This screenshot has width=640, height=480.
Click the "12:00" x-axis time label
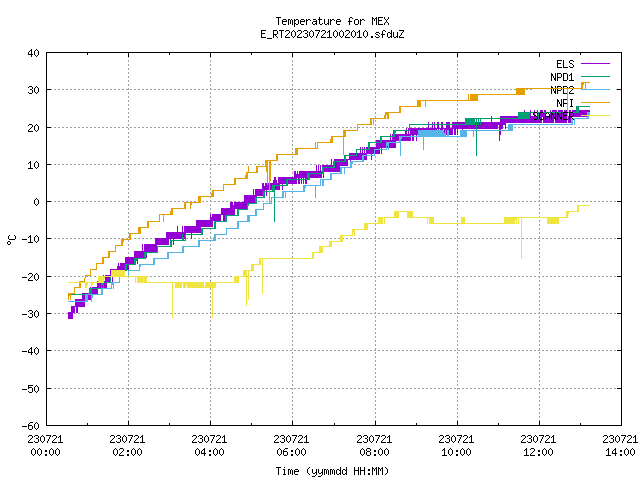click(x=538, y=452)
